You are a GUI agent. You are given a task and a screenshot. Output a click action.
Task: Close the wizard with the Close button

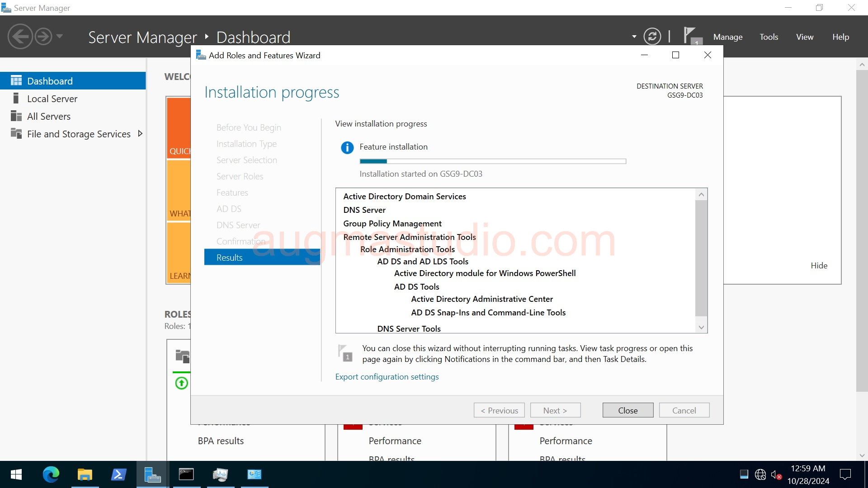pyautogui.click(x=627, y=410)
